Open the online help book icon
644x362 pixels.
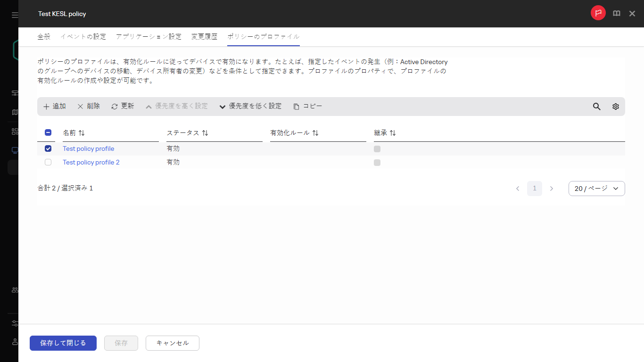click(616, 13)
